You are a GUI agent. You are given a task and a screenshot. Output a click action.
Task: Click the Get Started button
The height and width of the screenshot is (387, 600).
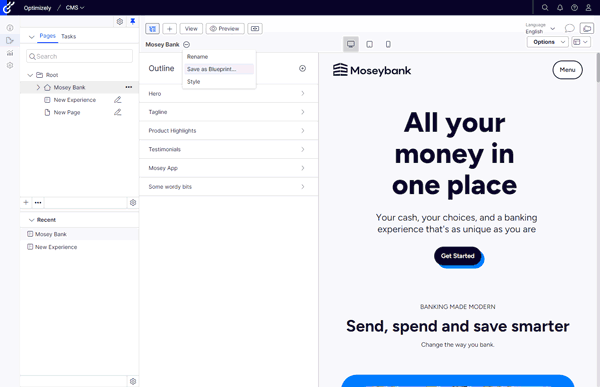coord(458,256)
